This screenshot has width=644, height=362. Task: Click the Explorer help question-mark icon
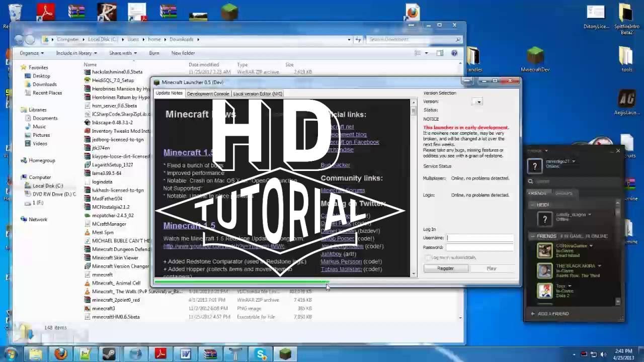(x=454, y=53)
